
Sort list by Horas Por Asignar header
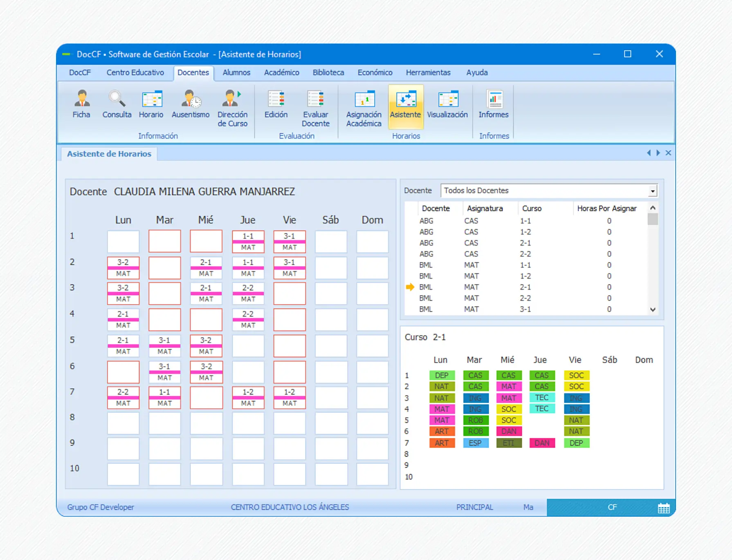tap(606, 208)
